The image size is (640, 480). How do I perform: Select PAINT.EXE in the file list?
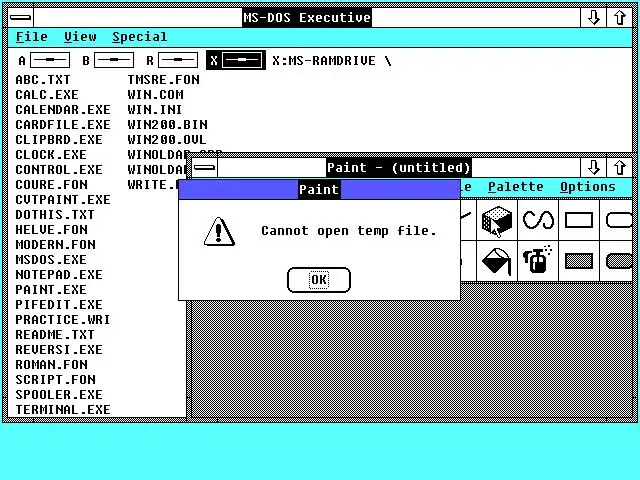tap(51, 290)
